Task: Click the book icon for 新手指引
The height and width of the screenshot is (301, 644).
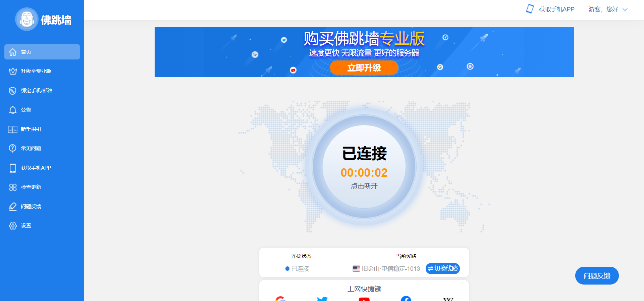Action: (x=13, y=129)
